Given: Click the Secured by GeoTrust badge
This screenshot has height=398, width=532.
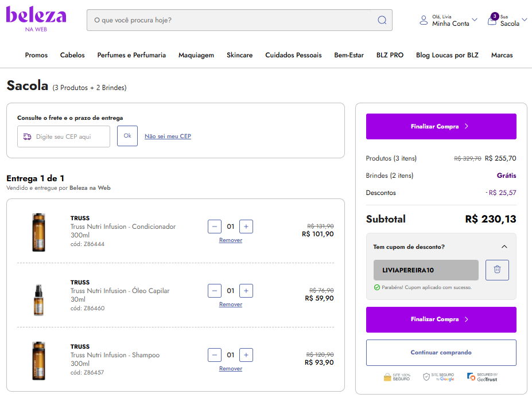Looking at the screenshot, I should [x=482, y=377].
